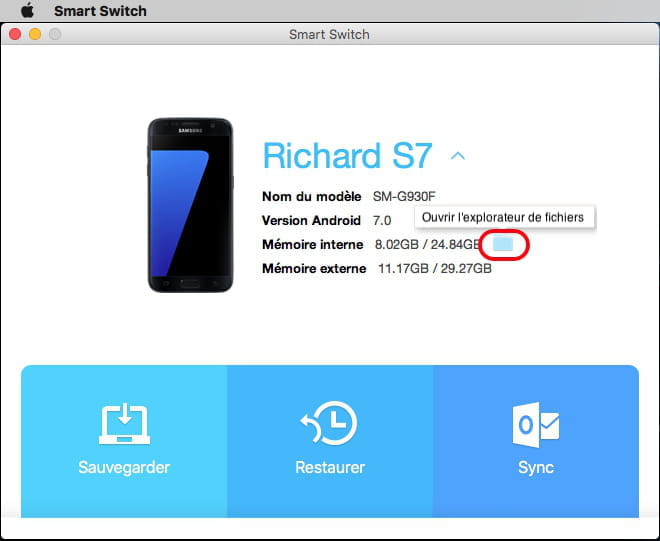Click internal memory value 8.02GB / 24.84GB
The height and width of the screenshot is (541, 660).
point(427,245)
